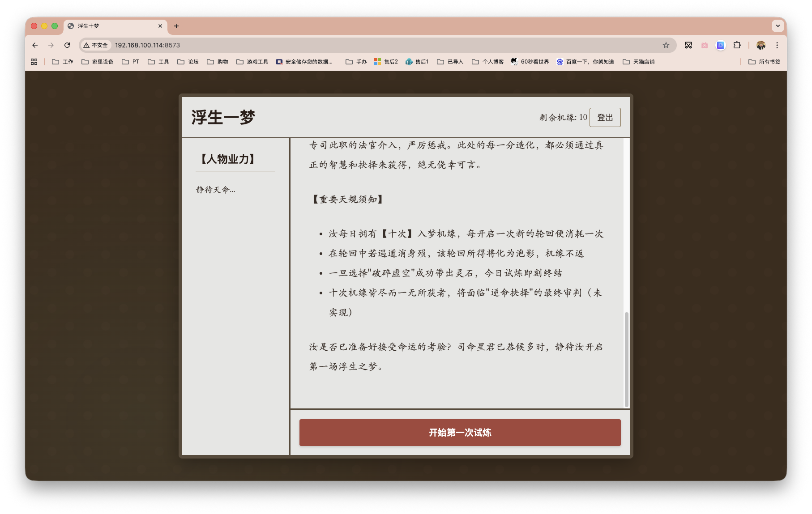Open the Extensions puzzle-piece icon
812x514 pixels.
736,45
